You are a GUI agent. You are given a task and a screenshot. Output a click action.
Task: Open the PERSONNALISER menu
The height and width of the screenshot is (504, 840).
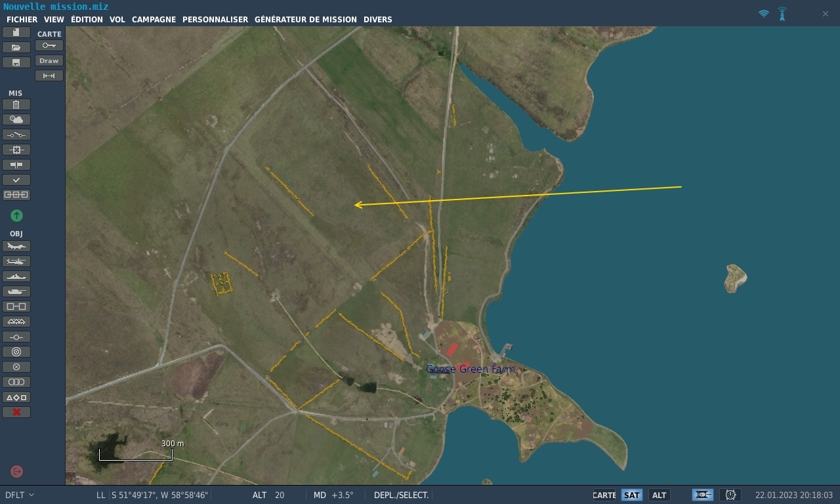pyautogui.click(x=215, y=20)
